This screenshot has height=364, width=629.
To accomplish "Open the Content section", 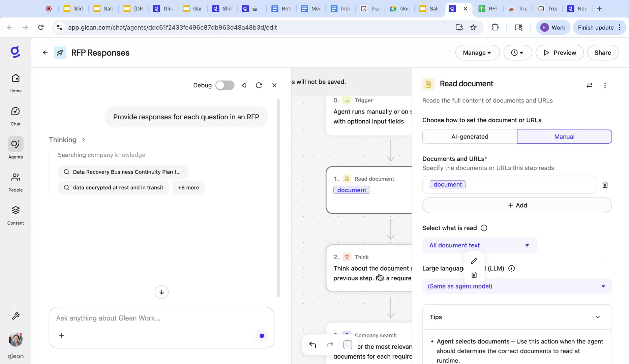I will (15, 214).
